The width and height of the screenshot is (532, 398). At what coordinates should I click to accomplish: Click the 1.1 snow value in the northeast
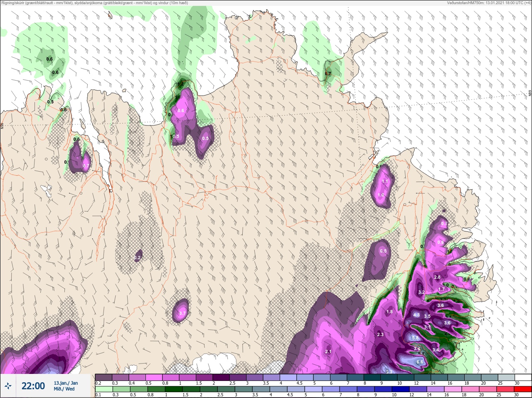coord(384,181)
